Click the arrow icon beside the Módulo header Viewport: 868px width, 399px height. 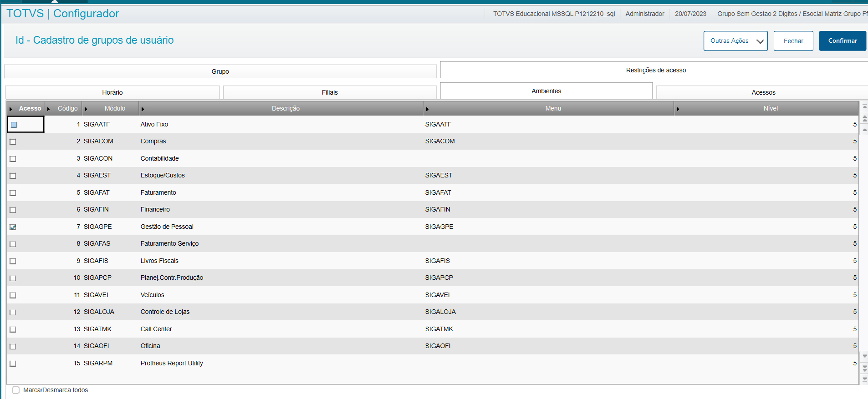coord(86,109)
